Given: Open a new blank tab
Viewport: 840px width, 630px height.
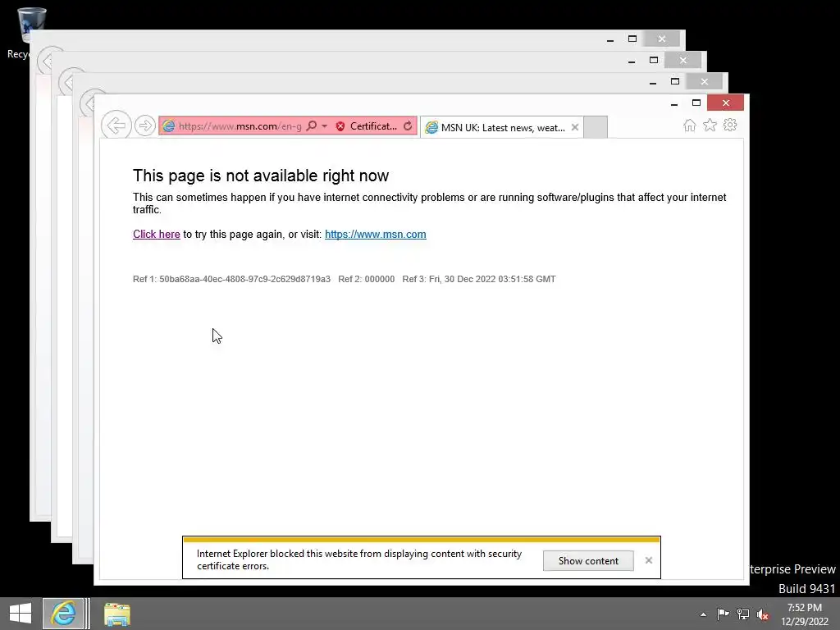Looking at the screenshot, I should click(596, 127).
